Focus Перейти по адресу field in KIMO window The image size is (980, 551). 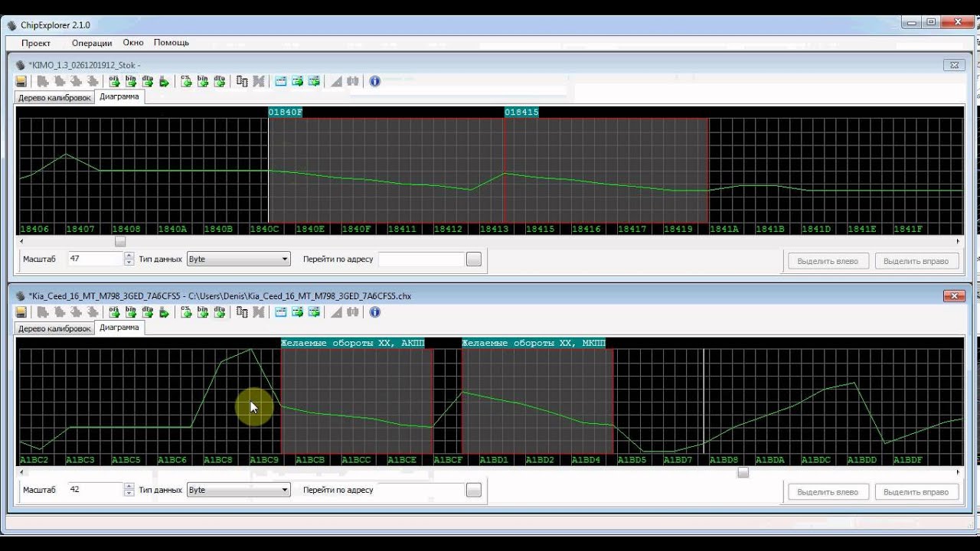click(421, 259)
